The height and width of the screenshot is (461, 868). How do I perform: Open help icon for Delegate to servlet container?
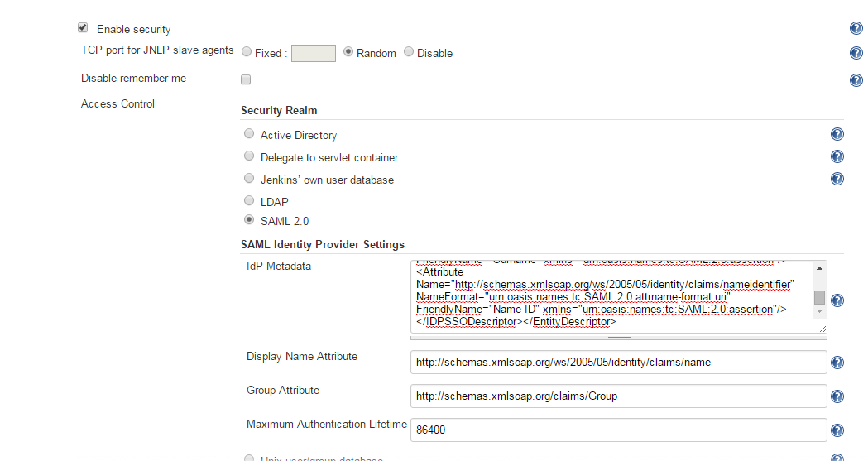pos(837,156)
